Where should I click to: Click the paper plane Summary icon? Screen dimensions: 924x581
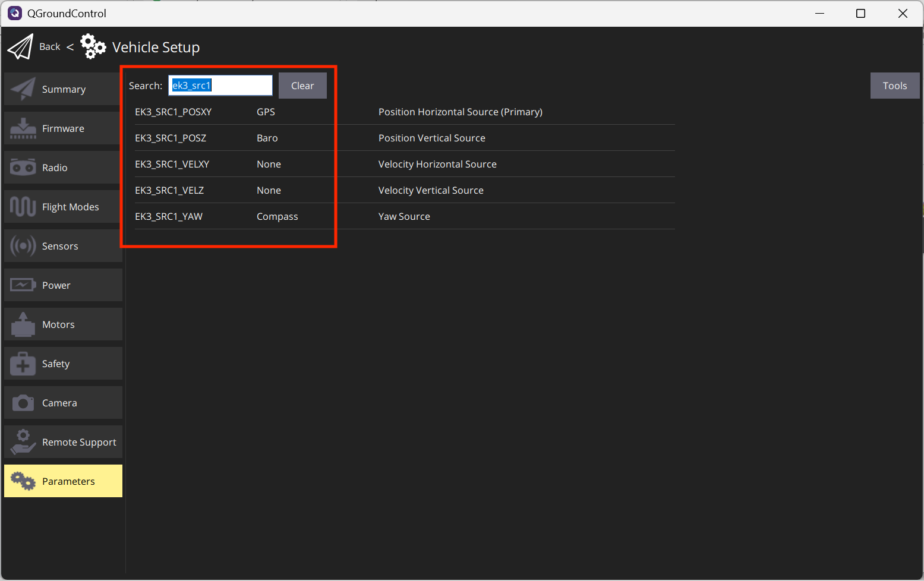(x=23, y=89)
